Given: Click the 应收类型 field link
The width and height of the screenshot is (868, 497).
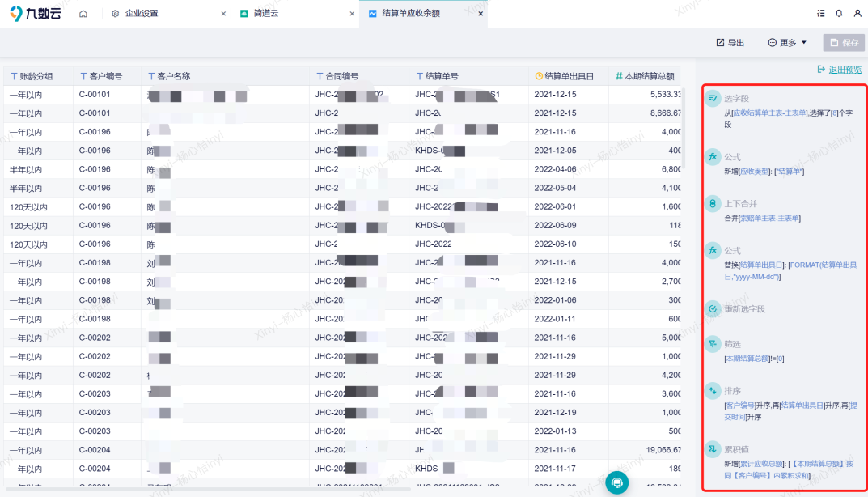Looking at the screenshot, I should pos(755,172).
